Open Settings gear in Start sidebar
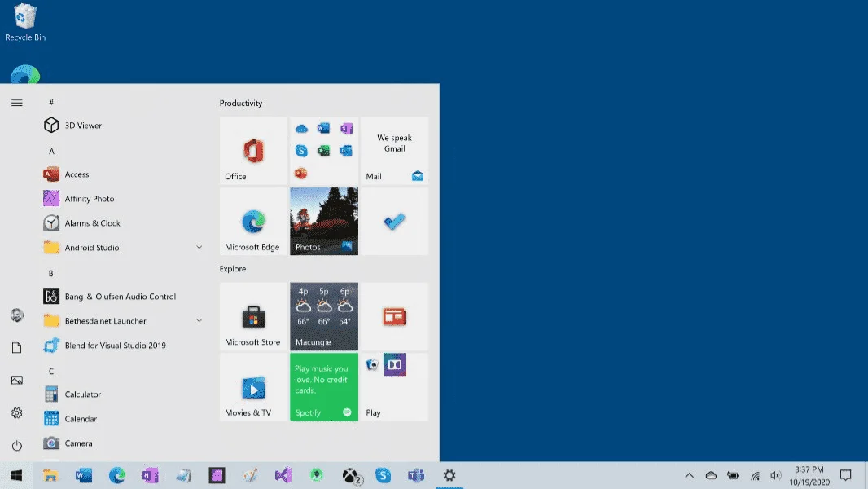The width and height of the screenshot is (868, 489). click(x=16, y=413)
